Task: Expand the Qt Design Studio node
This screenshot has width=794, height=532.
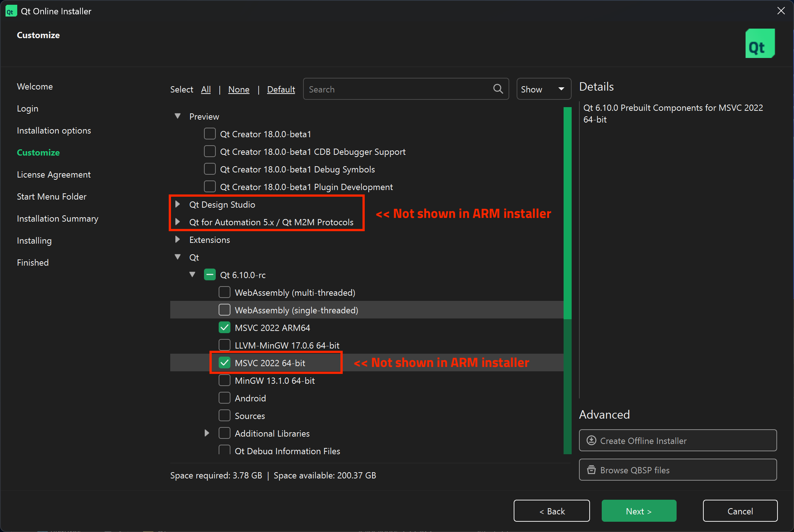Action: tap(178, 204)
